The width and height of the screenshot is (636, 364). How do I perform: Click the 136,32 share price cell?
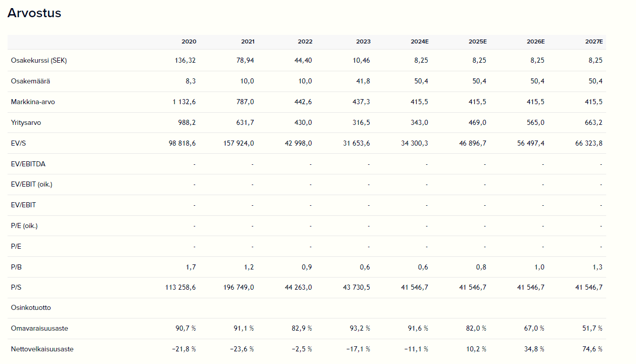tap(185, 60)
